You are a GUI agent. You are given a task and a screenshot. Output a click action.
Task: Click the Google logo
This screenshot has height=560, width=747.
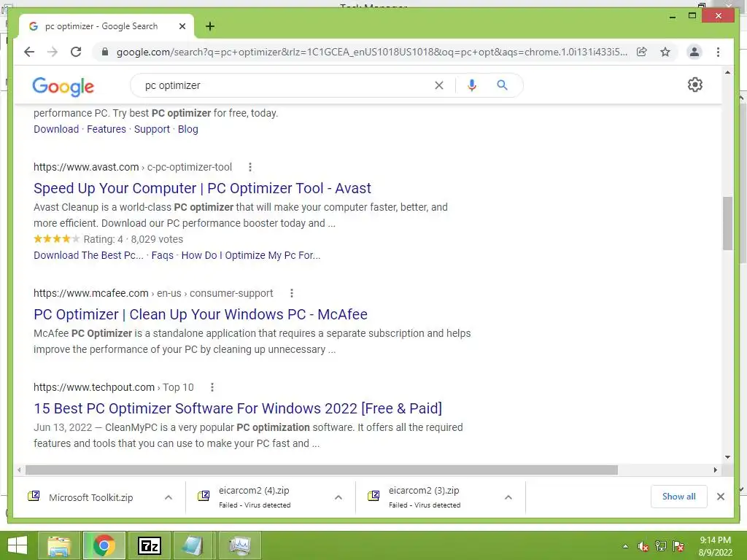click(x=63, y=86)
